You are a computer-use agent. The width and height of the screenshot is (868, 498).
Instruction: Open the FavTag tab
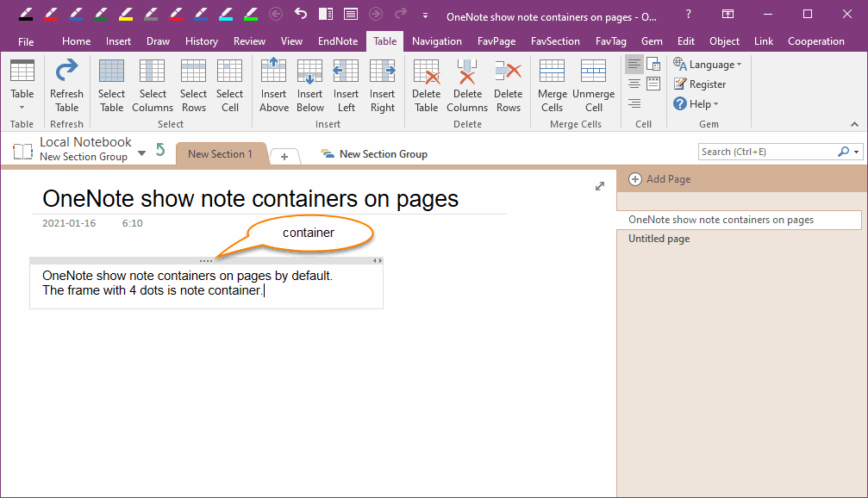coord(611,41)
